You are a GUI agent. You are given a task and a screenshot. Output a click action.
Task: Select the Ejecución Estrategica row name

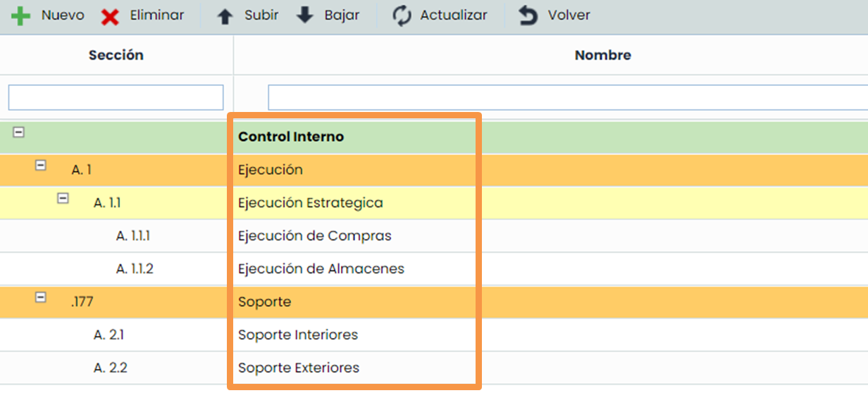310,203
